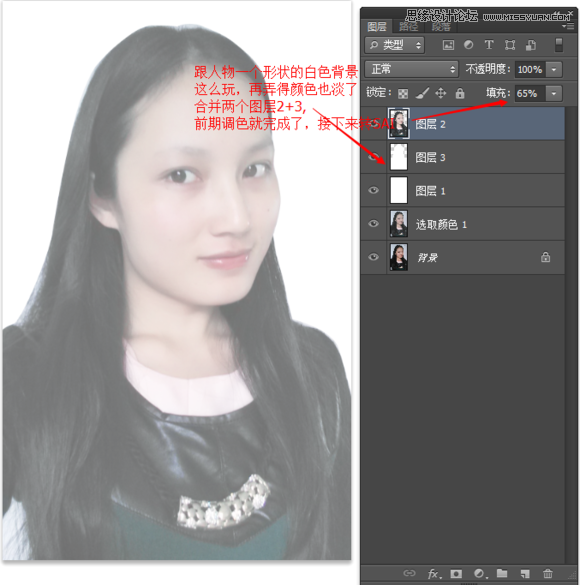Switch to the 路径 tab

[x=408, y=26]
